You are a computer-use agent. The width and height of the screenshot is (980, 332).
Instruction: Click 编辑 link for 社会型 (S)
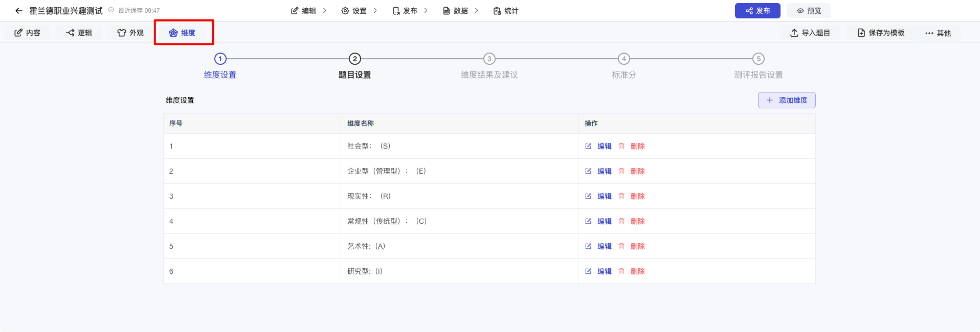[x=605, y=146]
